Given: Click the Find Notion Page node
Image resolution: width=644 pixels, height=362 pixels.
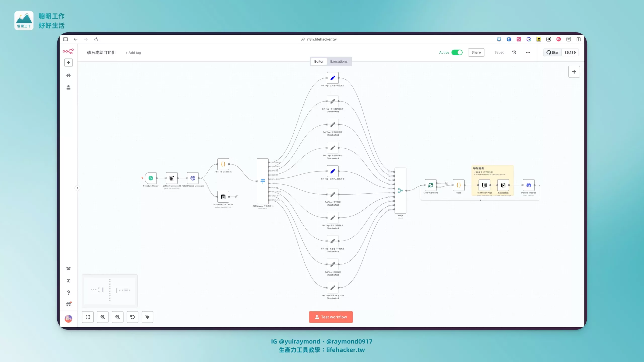Looking at the screenshot, I should coord(484,185).
